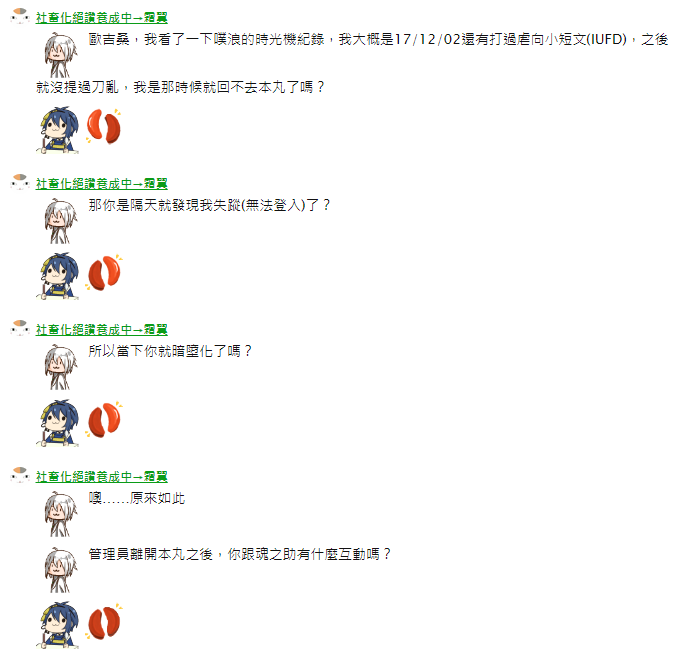Viewport: 677px width, 649px height.
Task: Click blue-haired emoticon in second post
Action: (58, 276)
